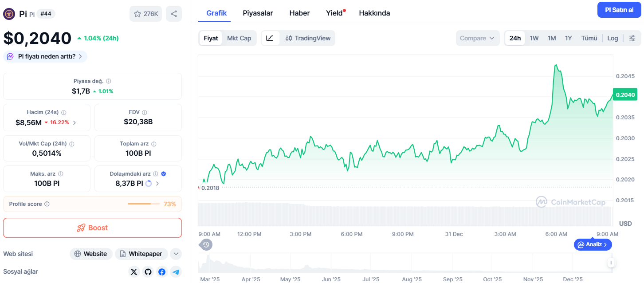Image resolution: width=644 pixels, height=283 pixels.
Task: Open chart settings sliders icon
Action: coord(632,38)
